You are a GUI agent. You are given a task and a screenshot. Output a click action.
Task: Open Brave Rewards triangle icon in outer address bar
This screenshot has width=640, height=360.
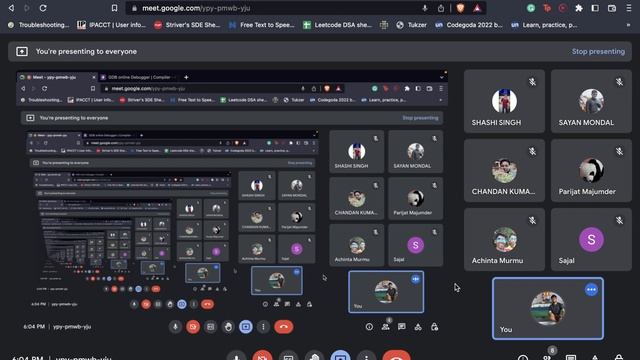pyautogui.click(x=477, y=8)
